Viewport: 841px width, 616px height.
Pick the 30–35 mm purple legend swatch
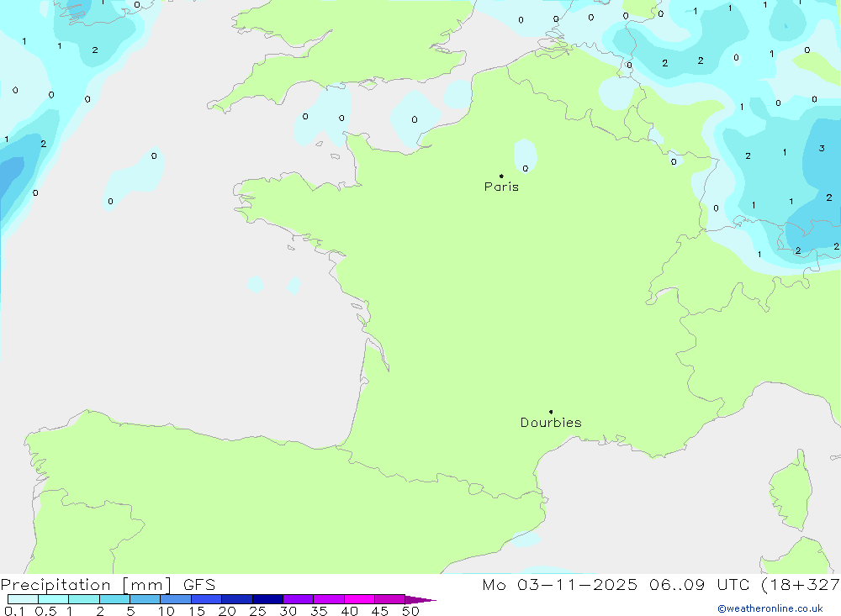coord(299,599)
